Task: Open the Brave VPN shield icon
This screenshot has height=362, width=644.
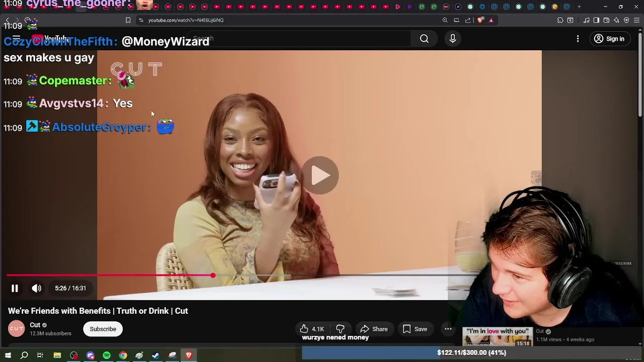Action: [626, 20]
